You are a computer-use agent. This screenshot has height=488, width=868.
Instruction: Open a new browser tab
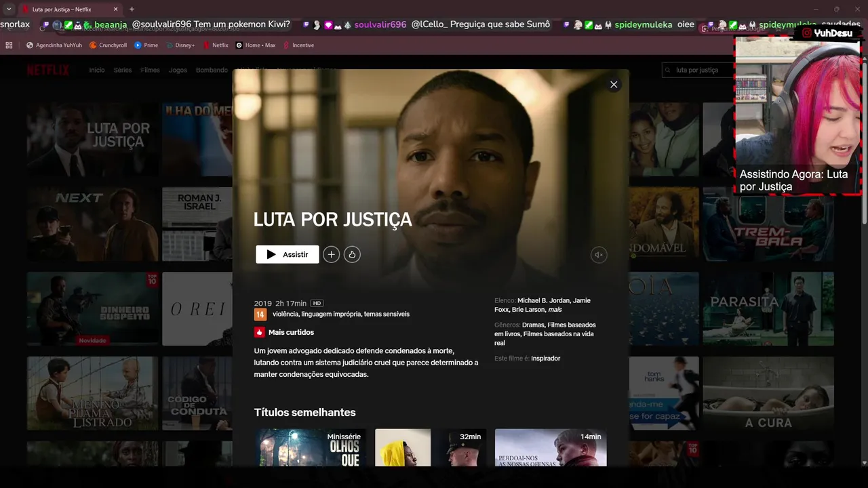[x=132, y=9]
